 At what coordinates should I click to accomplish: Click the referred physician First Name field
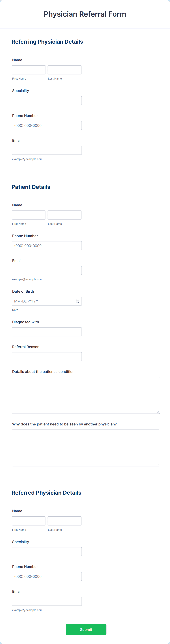click(29, 521)
